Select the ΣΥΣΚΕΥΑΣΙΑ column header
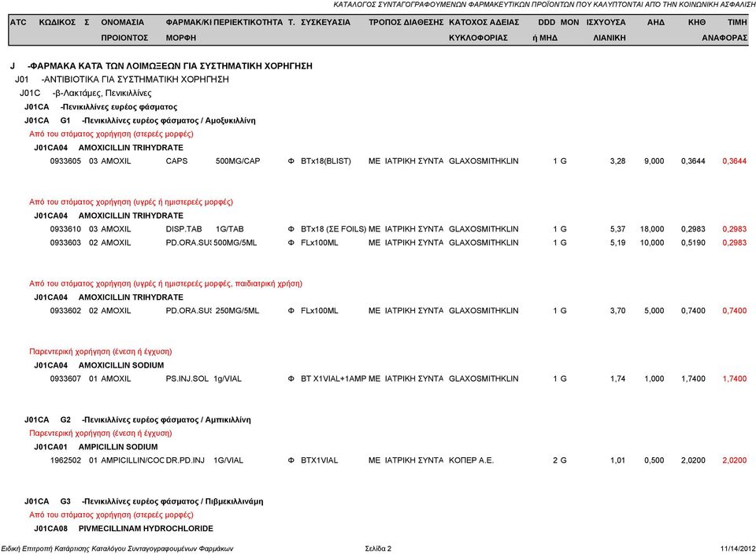The image size is (756, 554). 325,22
